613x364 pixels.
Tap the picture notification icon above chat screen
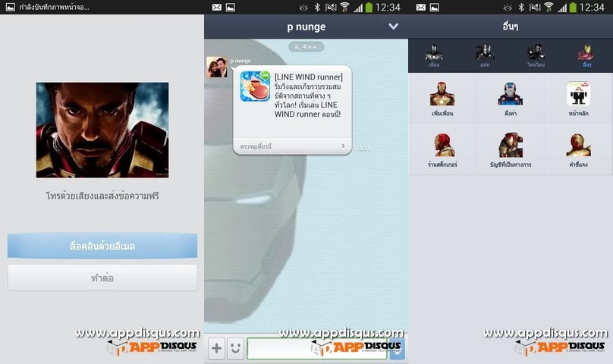click(231, 7)
